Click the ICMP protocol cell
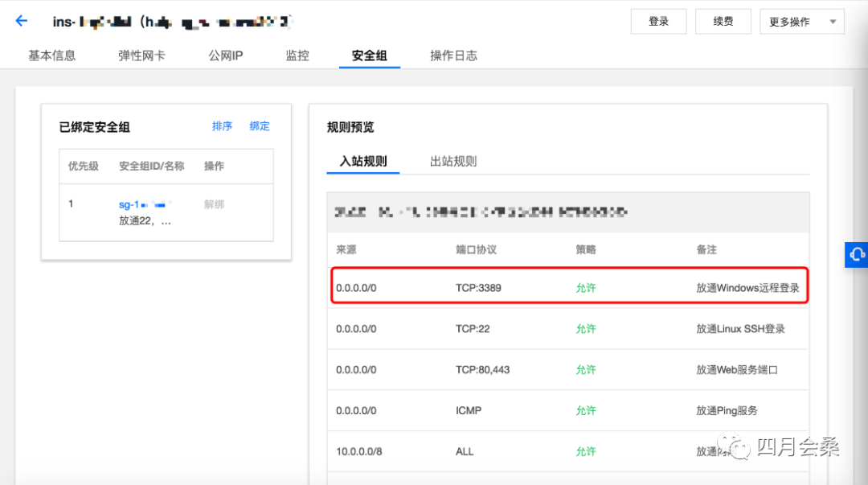 pyautogui.click(x=469, y=411)
